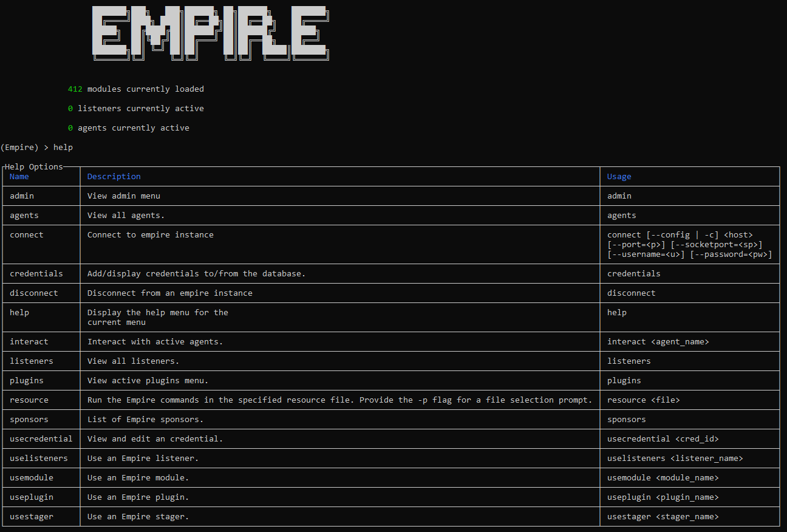
Task: Click "usecredential" in the Name column
Action: pyautogui.click(x=41, y=439)
